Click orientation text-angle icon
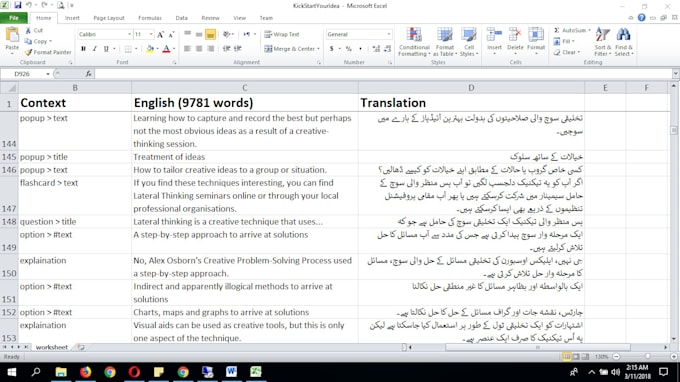 point(226,34)
